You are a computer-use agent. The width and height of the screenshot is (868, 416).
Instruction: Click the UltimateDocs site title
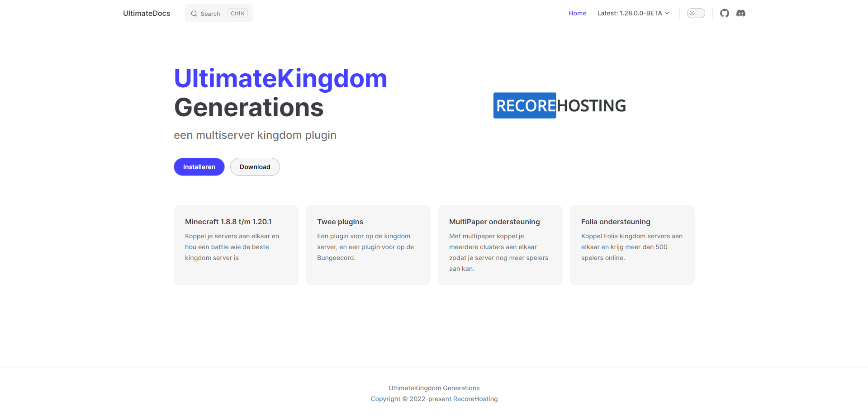pos(147,13)
